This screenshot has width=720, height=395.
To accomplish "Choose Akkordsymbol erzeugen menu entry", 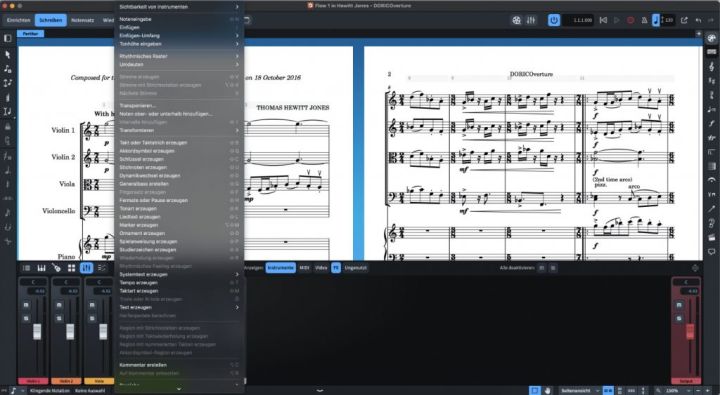I will tap(179, 151).
